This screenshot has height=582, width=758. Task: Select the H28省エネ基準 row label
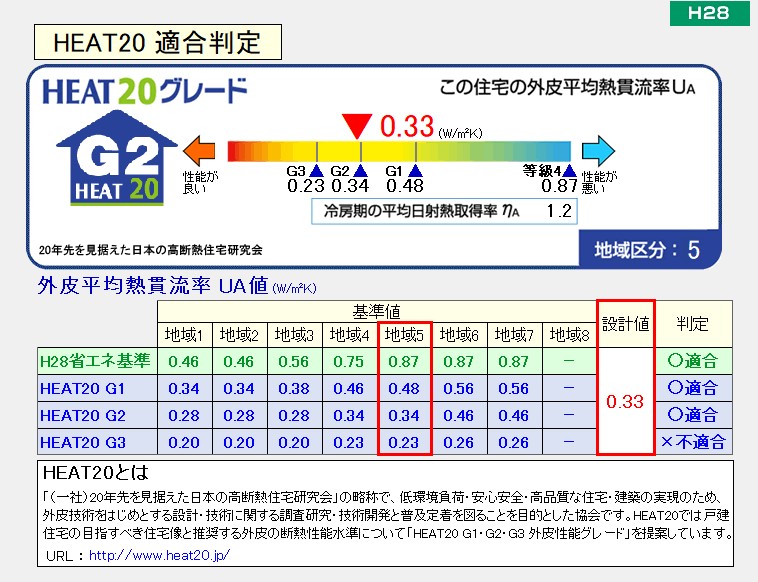(x=95, y=361)
